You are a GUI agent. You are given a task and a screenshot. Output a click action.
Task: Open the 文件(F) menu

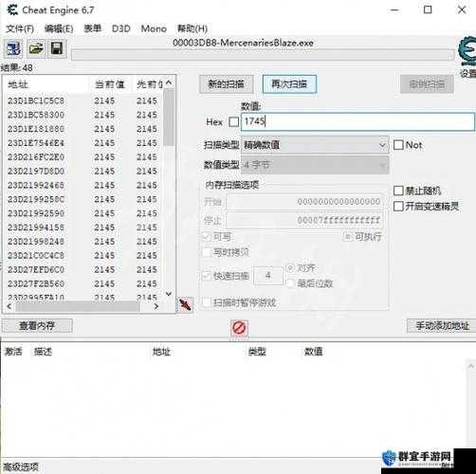pyautogui.click(x=20, y=28)
